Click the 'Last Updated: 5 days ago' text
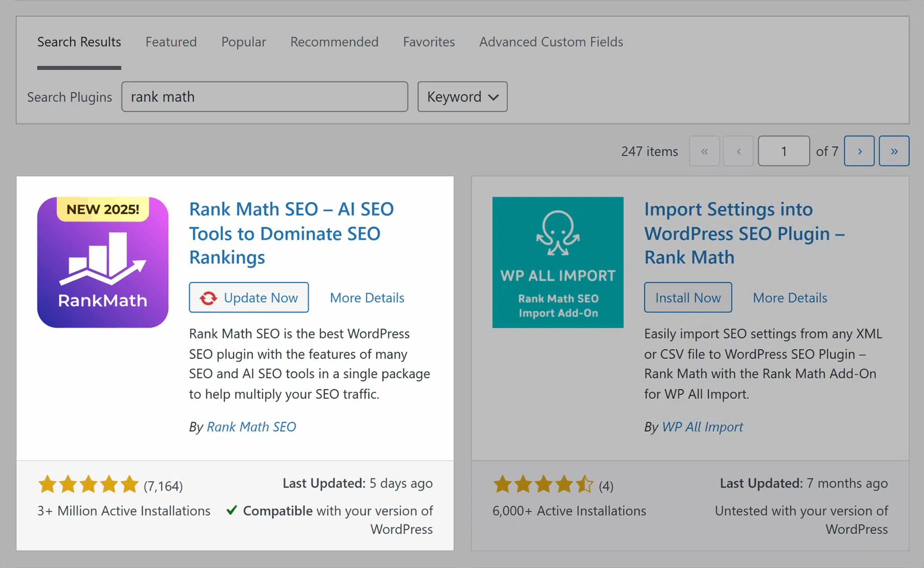This screenshot has height=568, width=924. click(358, 483)
